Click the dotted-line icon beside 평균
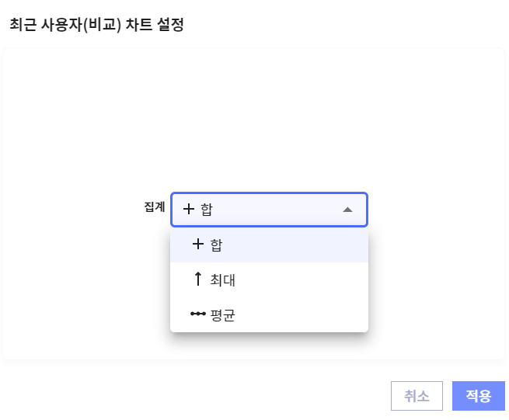This screenshot has height=420, width=509. tap(197, 314)
